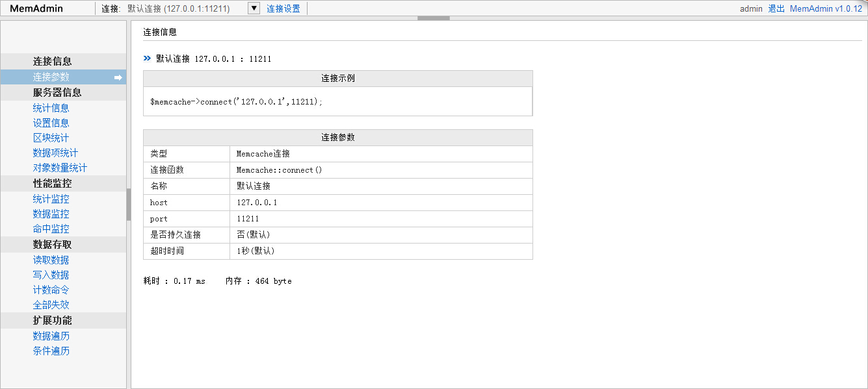Click the 连接信息 sidebar section header
Image resolution: width=868 pixels, height=389 pixels.
(63, 61)
